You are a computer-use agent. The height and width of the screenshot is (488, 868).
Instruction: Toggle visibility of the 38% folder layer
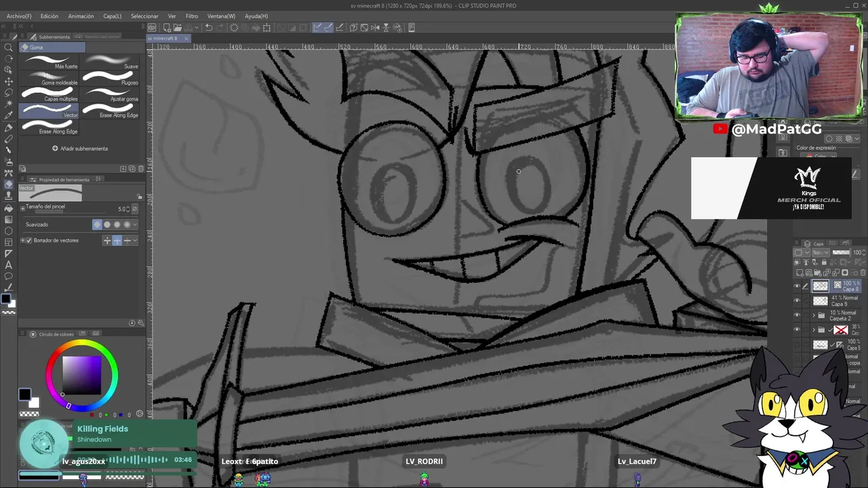tap(797, 330)
